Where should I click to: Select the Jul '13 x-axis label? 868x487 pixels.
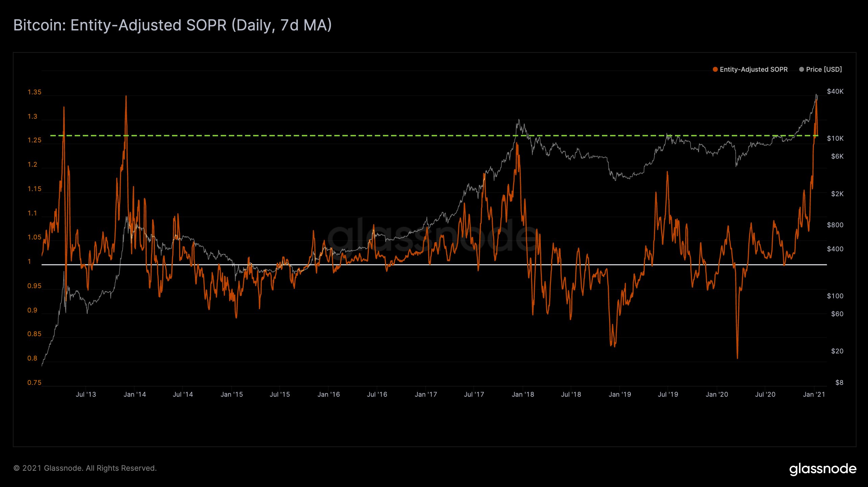86,394
